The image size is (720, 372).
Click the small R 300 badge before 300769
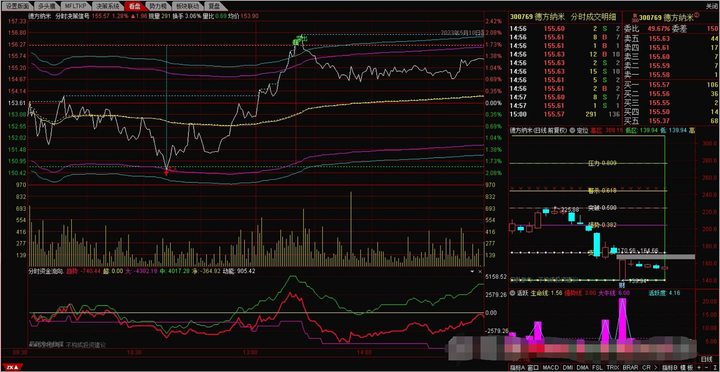(x=636, y=18)
